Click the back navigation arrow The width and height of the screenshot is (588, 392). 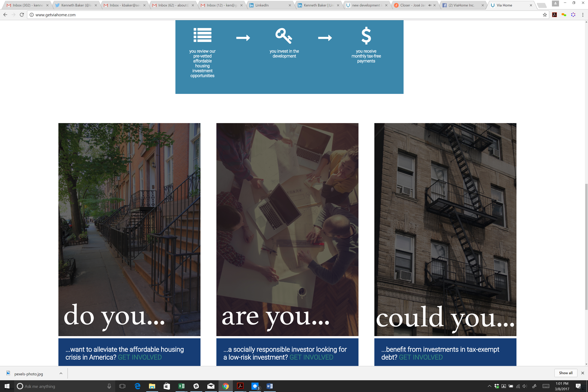[5, 15]
